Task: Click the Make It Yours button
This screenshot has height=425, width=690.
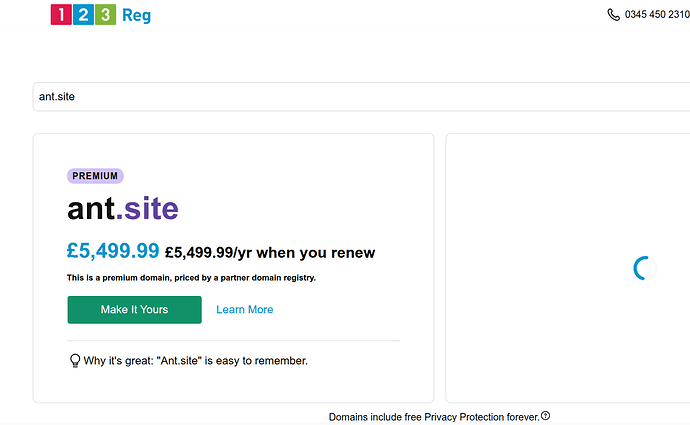Action: (x=135, y=310)
